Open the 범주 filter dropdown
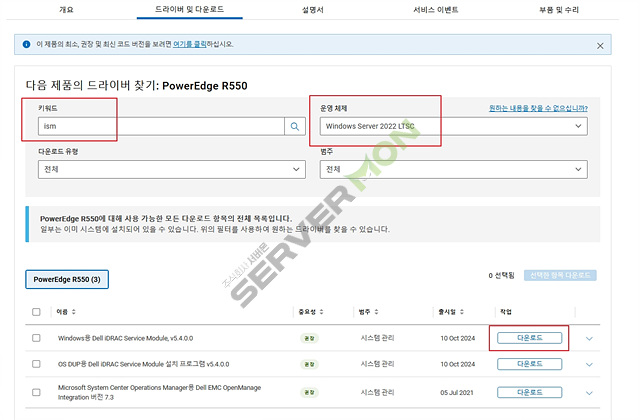The image size is (640, 420). pos(453,169)
